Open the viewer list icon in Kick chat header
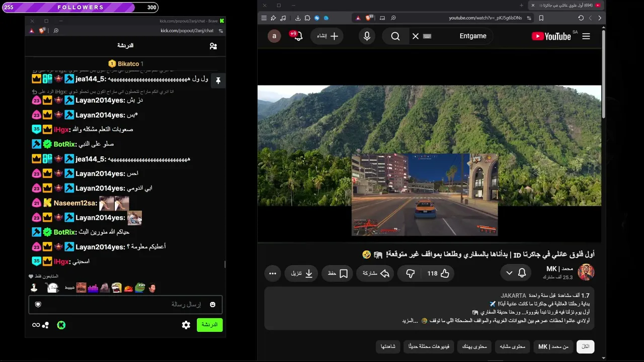Screen dimensions: 644x362 (213, 46)
